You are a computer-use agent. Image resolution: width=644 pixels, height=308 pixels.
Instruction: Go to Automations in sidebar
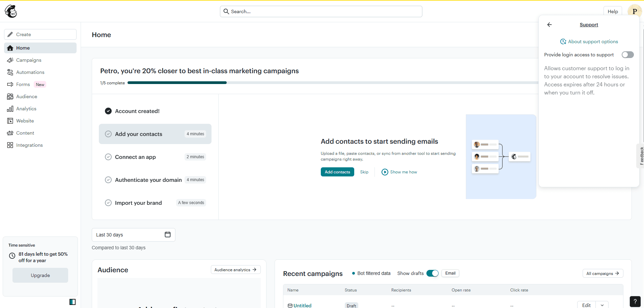click(40, 72)
